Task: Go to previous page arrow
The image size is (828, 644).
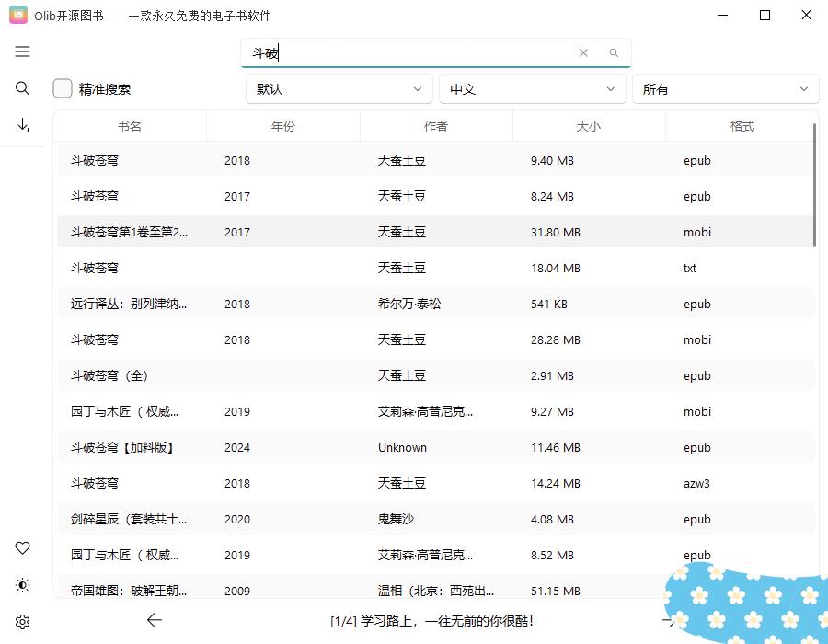Action: pyautogui.click(x=155, y=621)
